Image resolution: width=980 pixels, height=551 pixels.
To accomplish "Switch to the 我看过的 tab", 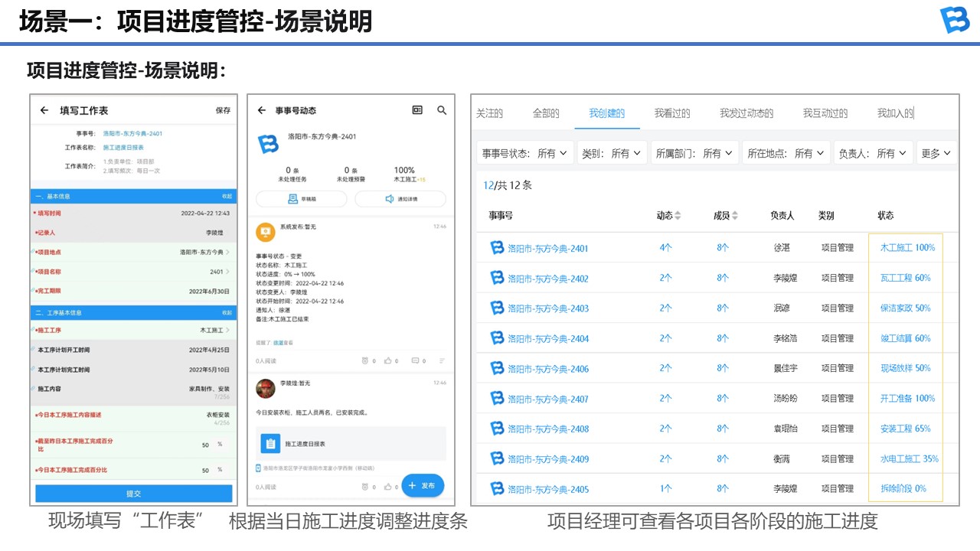I will point(672,113).
